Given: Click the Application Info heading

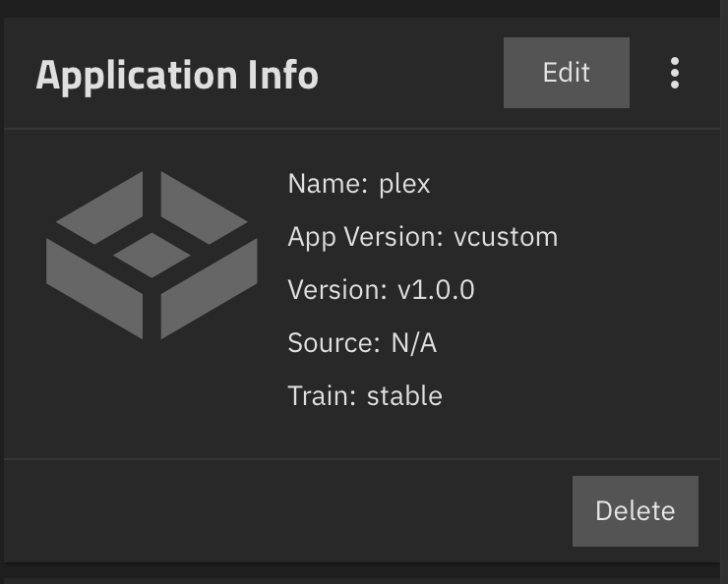Looking at the screenshot, I should pos(177,76).
